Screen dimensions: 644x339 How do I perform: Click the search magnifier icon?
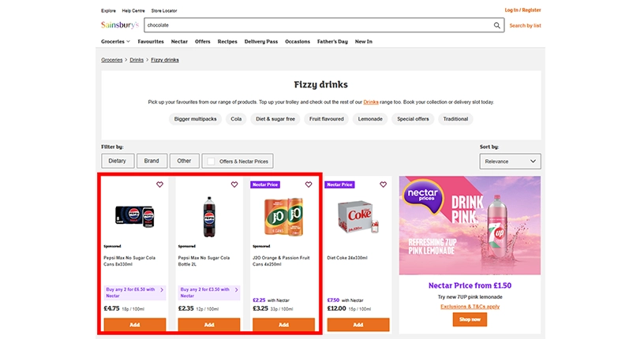497,25
